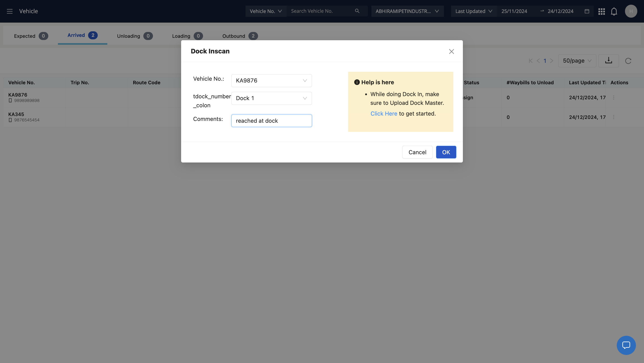Go to previous page arrow

point(538,61)
